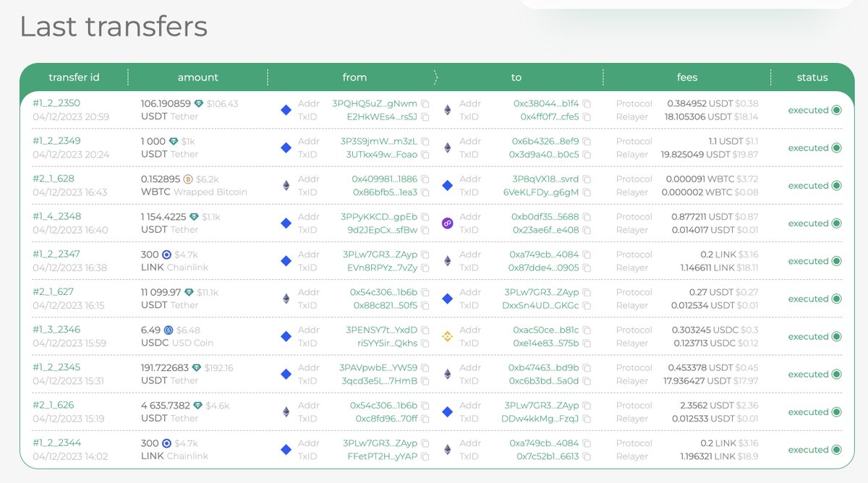
Task: Copy the TxID 0xc6b3bd...5a0d
Action: coord(587,381)
